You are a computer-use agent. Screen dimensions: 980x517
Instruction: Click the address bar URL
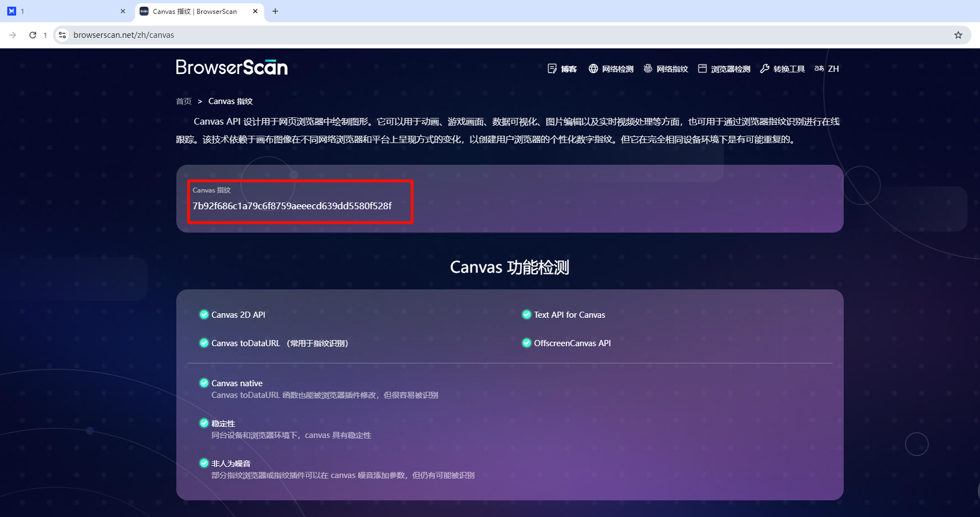pos(123,35)
